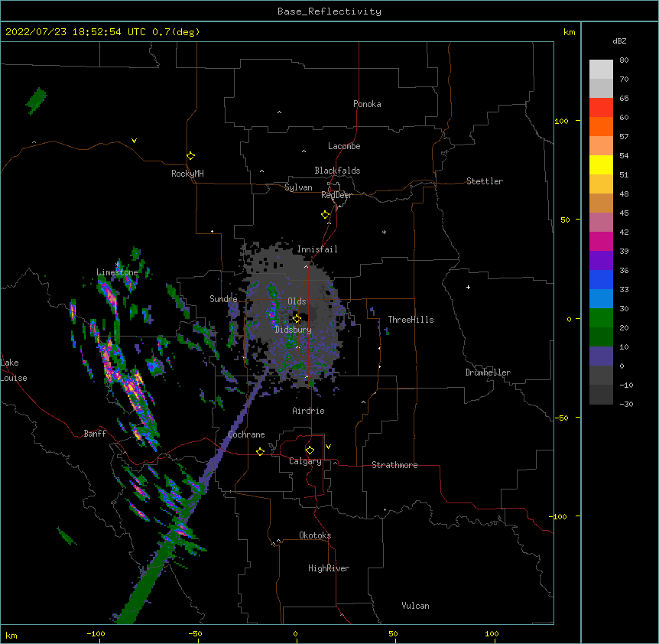
Task: Select the Drumheller label
Action: (488, 372)
